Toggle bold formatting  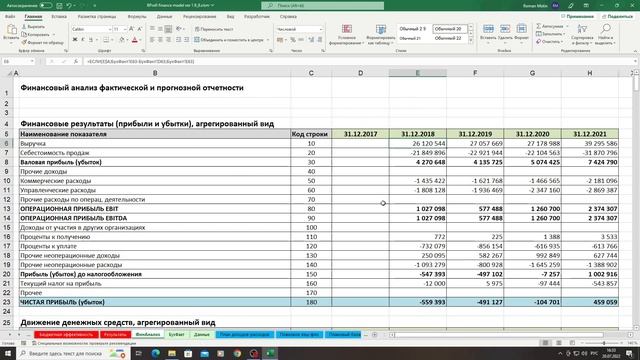click(x=75, y=40)
